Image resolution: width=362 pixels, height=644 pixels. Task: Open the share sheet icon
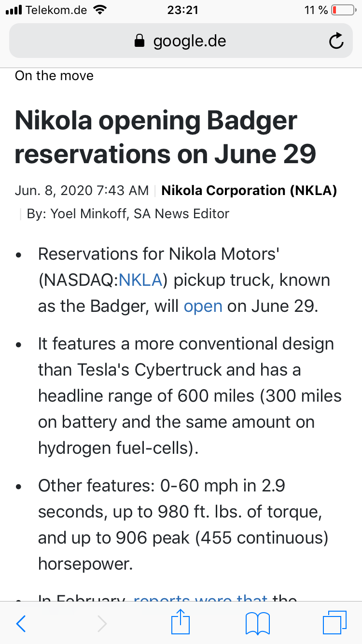[x=181, y=623]
